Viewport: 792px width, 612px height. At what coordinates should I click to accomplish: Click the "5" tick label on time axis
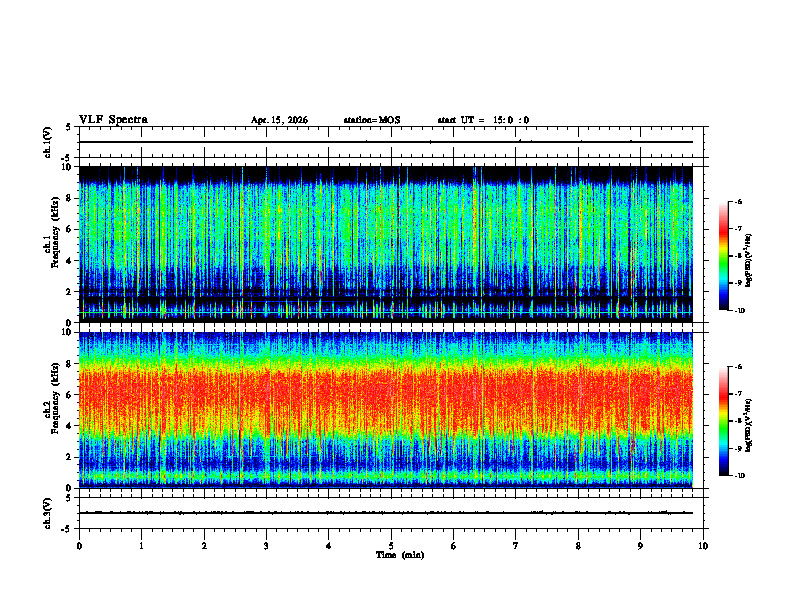tap(391, 546)
